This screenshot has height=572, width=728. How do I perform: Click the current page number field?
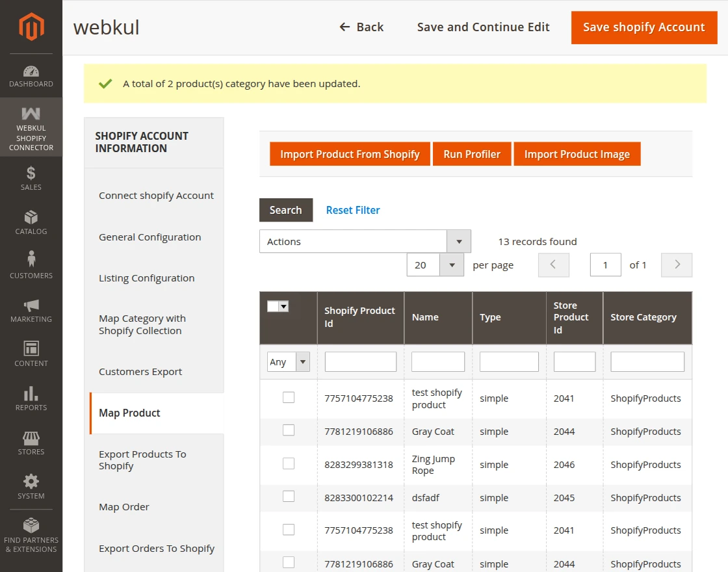tap(605, 265)
